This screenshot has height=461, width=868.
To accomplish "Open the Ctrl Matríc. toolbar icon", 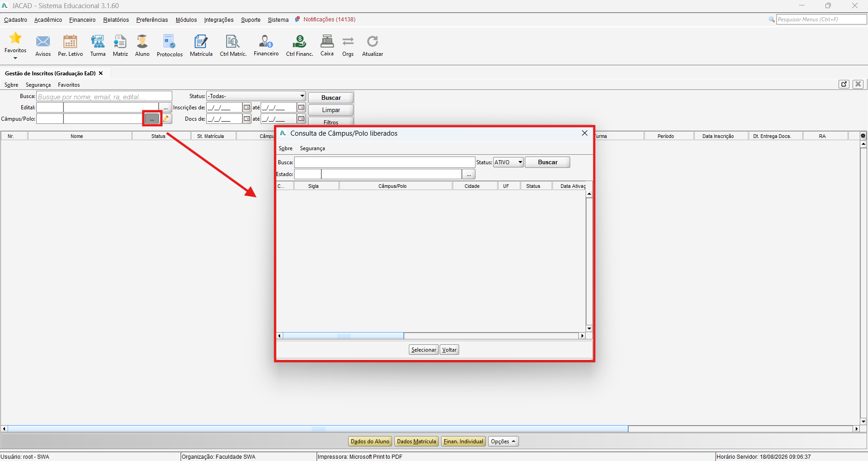I will click(233, 42).
